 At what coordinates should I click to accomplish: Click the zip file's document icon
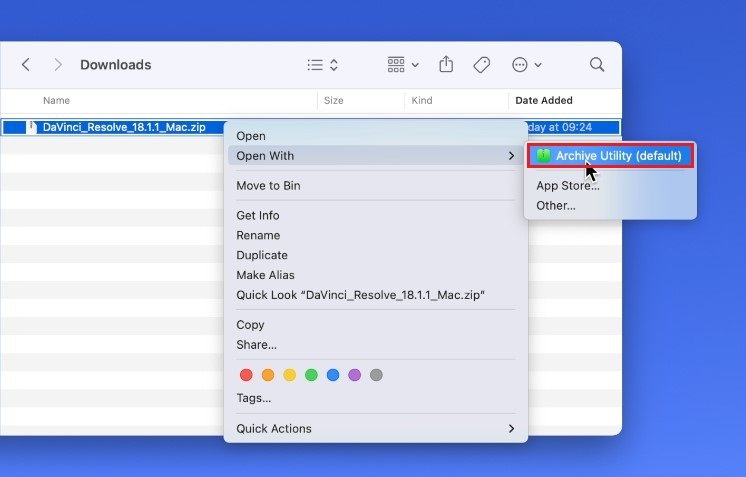point(31,127)
